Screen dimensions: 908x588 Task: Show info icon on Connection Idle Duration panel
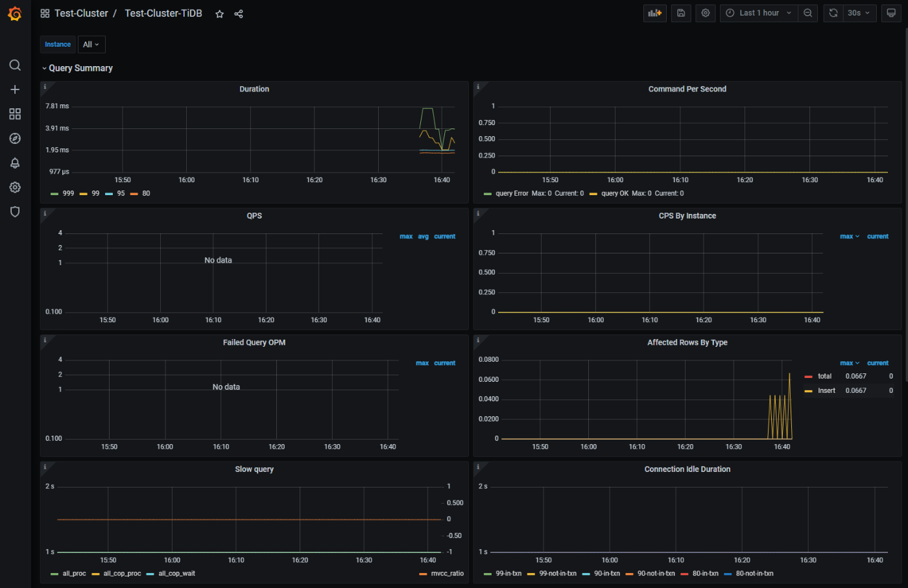point(478,467)
